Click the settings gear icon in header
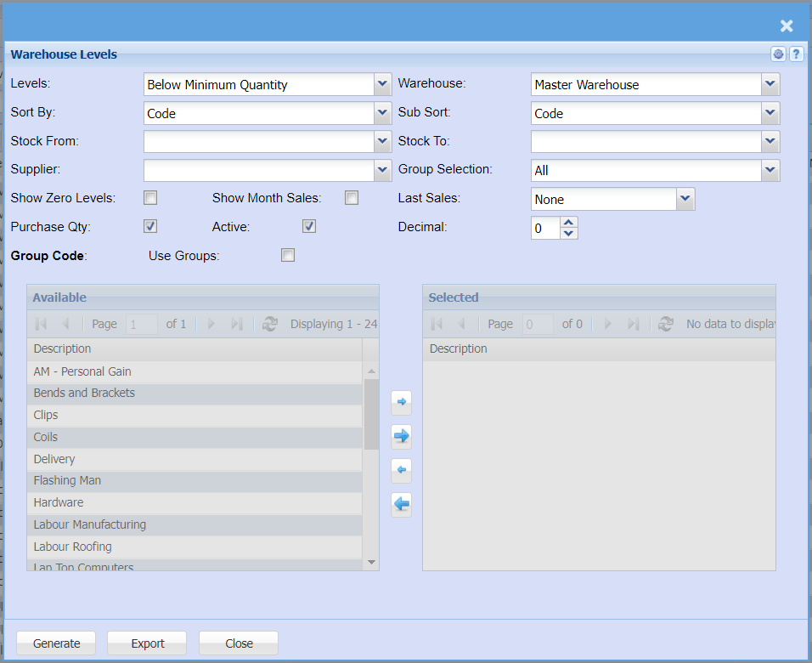Screen dimensions: 812x663 (778, 54)
